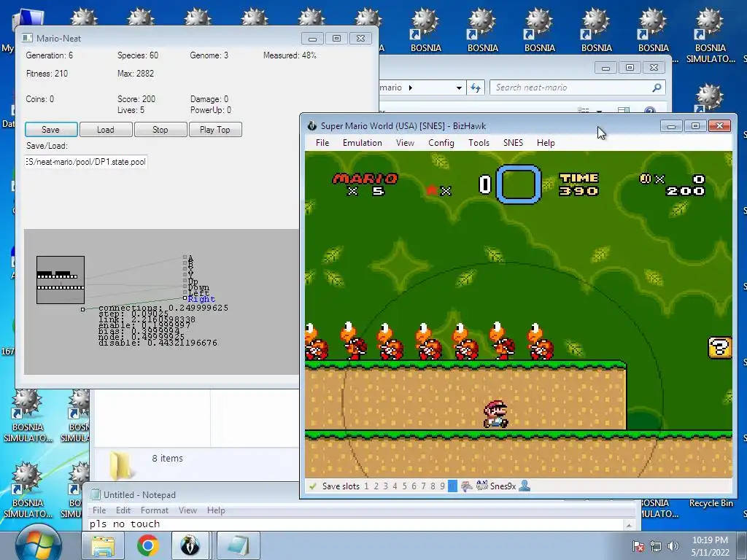Click the Explorer refresh button
Image resolution: width=747 pixels, height=560 pixels.
click(476, 87)
